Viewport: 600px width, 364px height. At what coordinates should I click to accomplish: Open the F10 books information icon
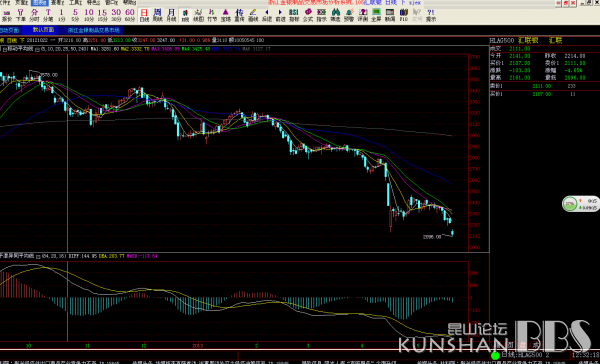point(403,15)
